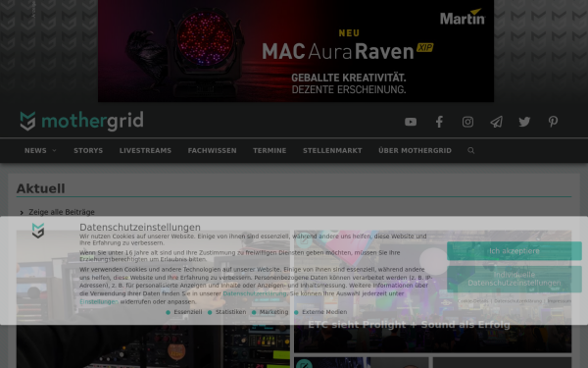Click the small logo in the Datenschutzeinstellungen banner

pos(38,231)
